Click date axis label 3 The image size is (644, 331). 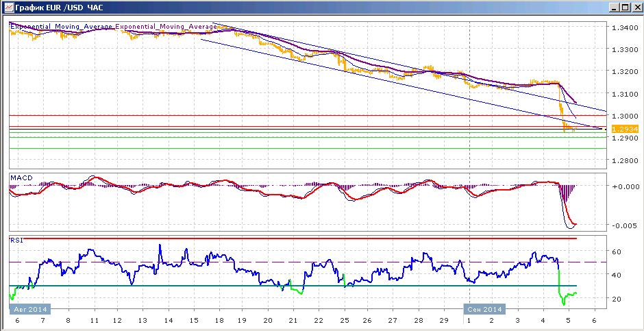(518, 320)
